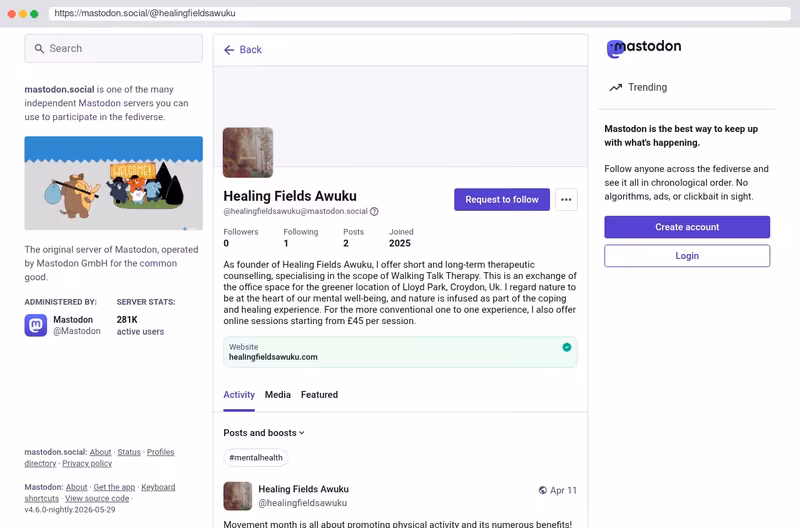Viewport: 800px width, 528px height.
Task: Click the Followers count
Action: coord(241,238)
